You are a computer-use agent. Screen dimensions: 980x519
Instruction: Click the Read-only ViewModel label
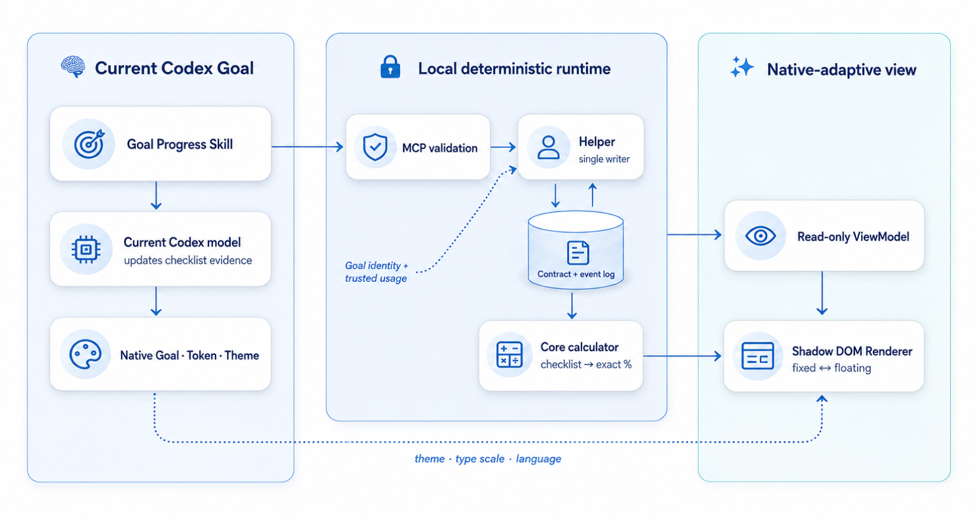click(x=853, y=236)
